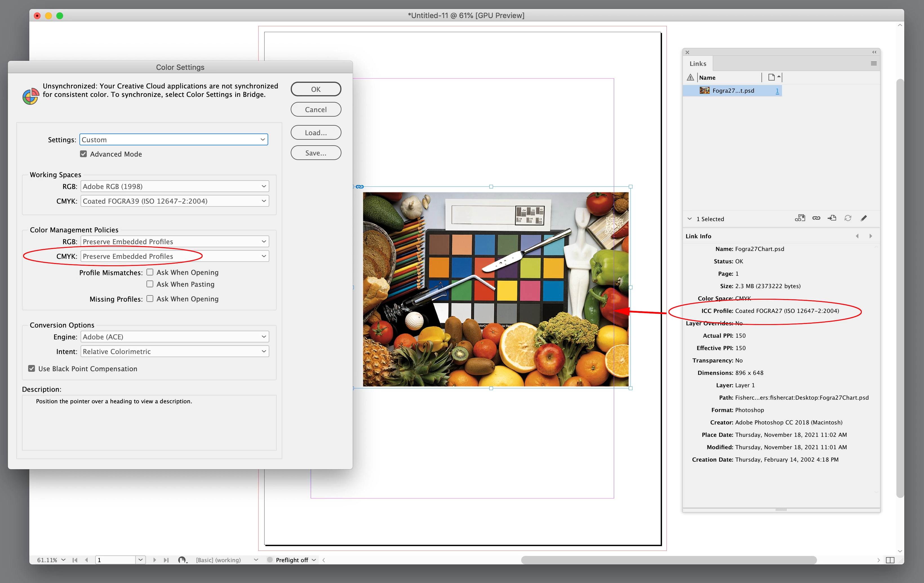Select the Links panel tab
The image size is (924, 583).
click(x=698, y=64)
